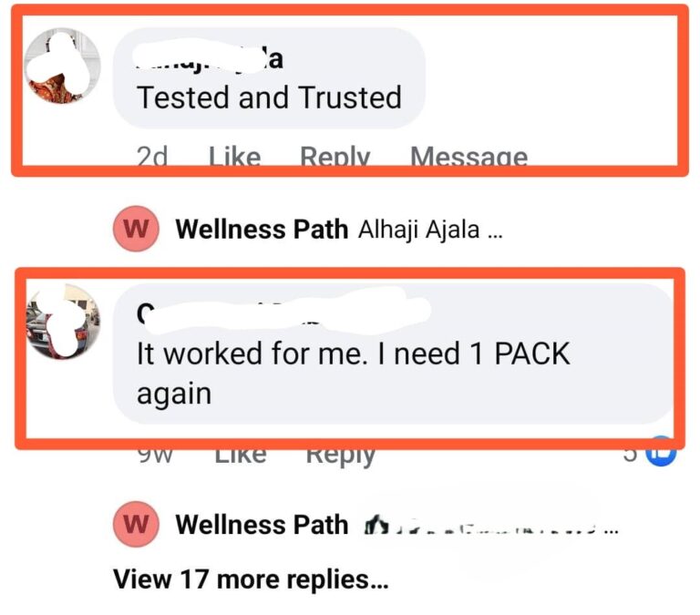Select the 'It worked for me' comment bubble
The width and height of the screenshot is (700, 615).
tap(393, 354)
